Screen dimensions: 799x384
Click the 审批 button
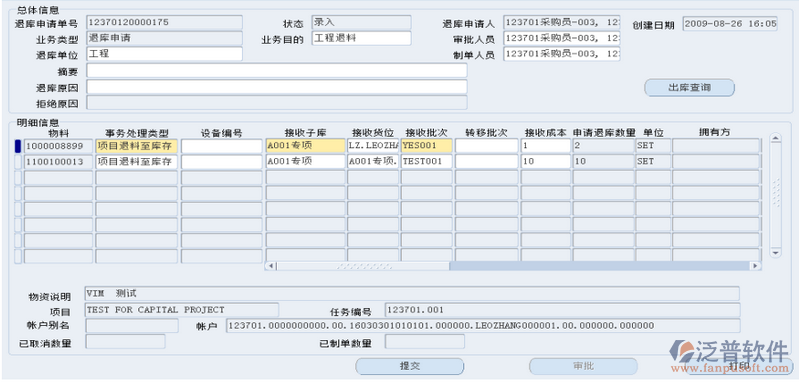click(583, 366)
